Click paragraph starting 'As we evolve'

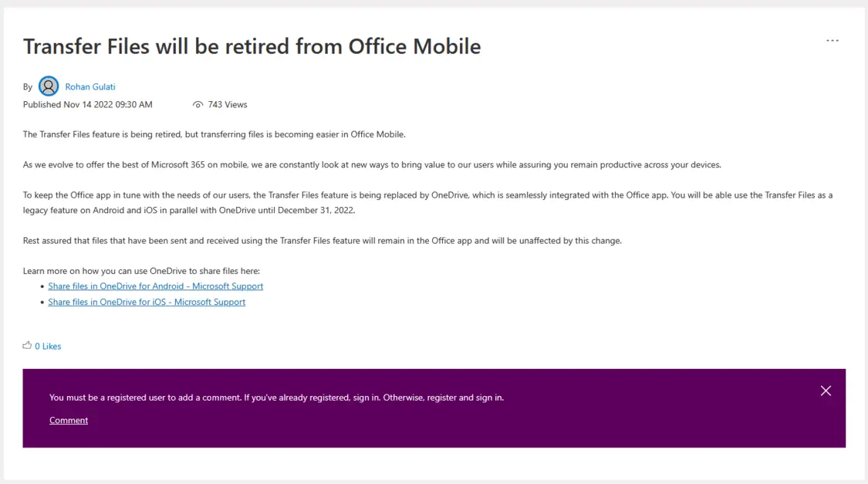[372, 165]
